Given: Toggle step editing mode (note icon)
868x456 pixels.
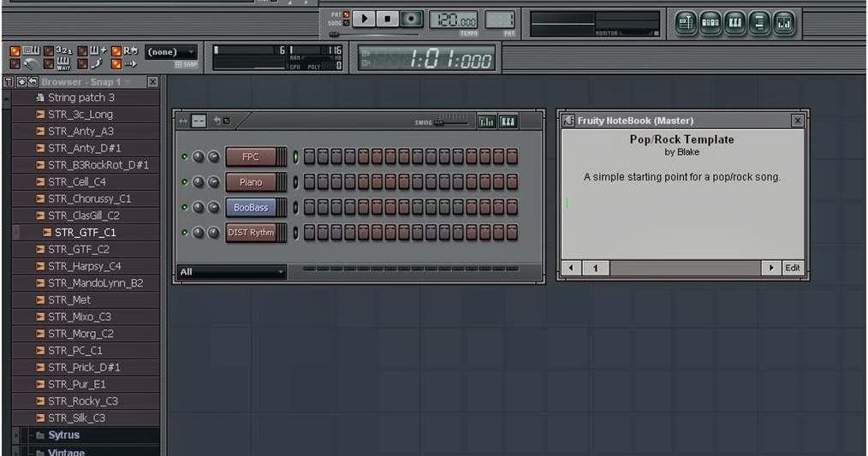Looking at the screenshot, I should [91, 64].
